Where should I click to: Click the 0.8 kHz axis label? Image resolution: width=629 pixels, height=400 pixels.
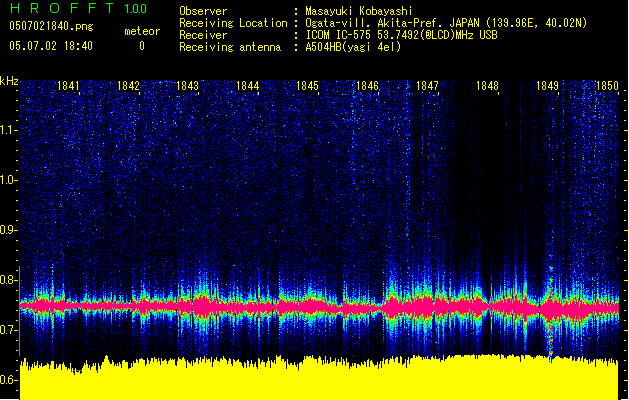point(8,280)
